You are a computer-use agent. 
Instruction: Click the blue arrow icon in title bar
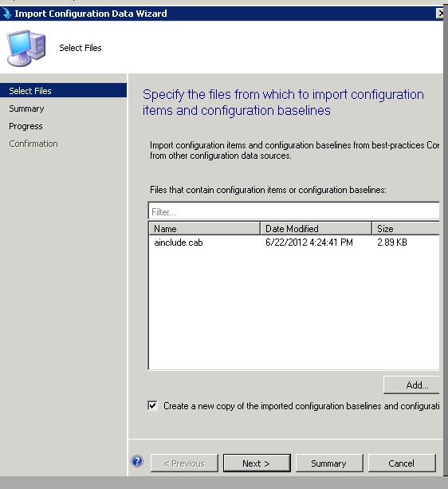[x=6, y=14]
